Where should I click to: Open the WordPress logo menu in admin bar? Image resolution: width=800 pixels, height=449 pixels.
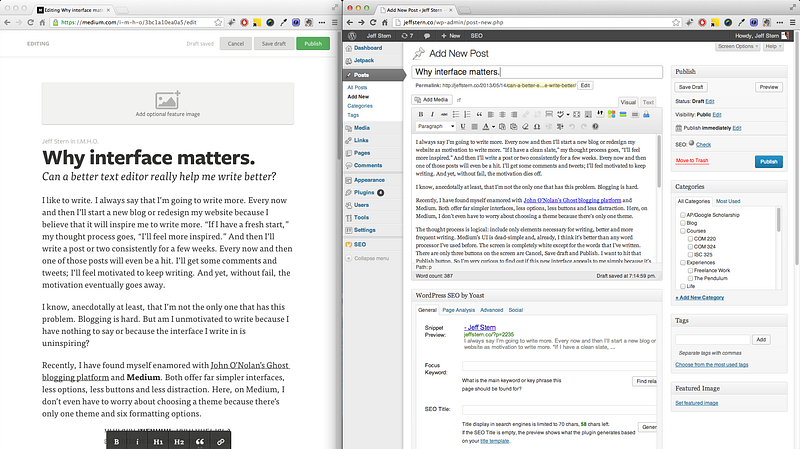coord(350,34)
